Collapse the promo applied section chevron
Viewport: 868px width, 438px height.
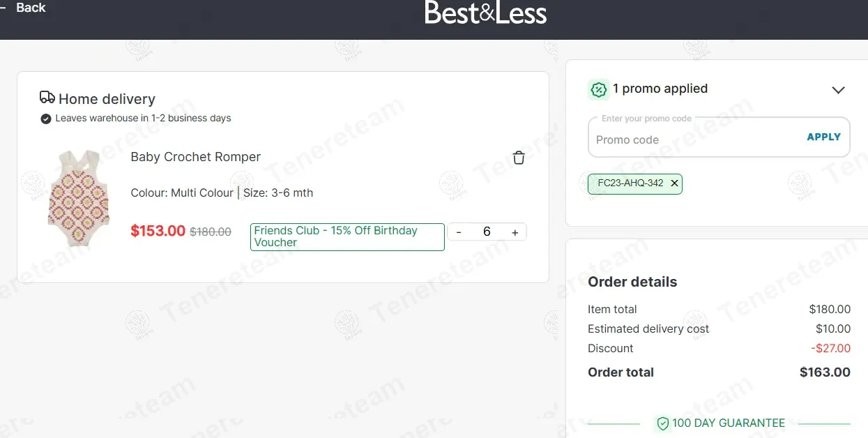(839, 90)
